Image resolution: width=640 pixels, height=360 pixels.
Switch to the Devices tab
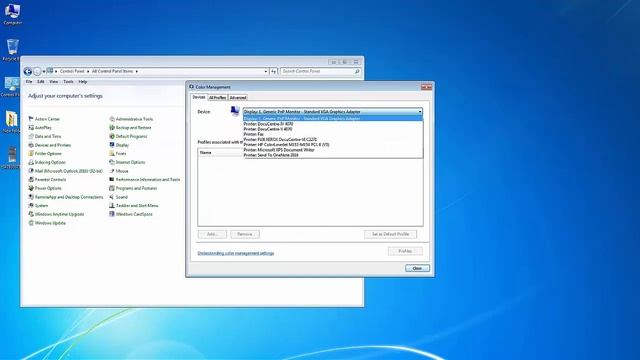(199, 97)
